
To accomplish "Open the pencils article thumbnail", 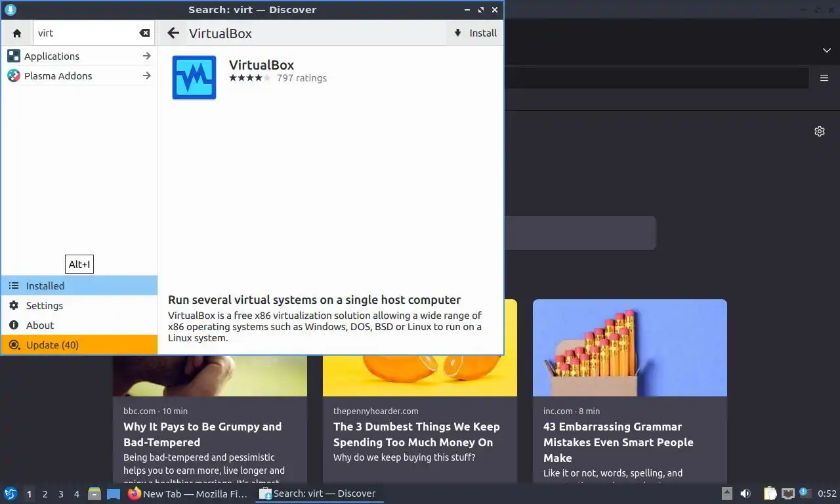I will point(630,348).
